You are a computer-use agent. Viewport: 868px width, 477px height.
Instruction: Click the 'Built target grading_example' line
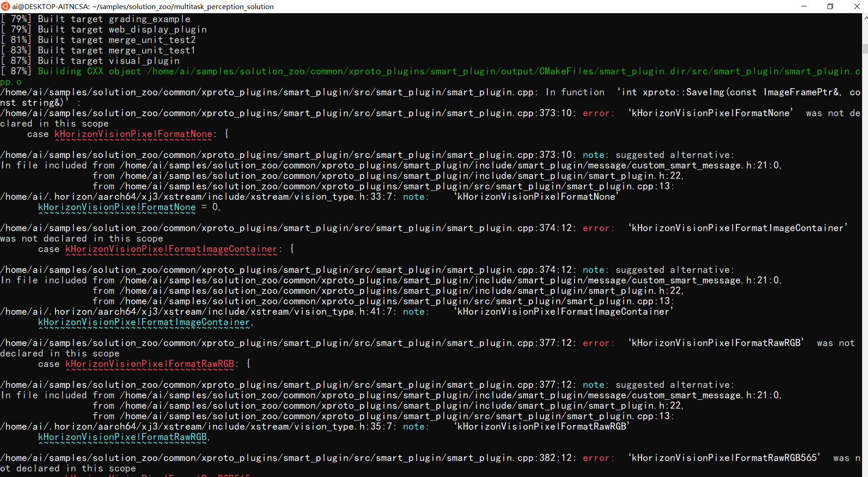114,19
